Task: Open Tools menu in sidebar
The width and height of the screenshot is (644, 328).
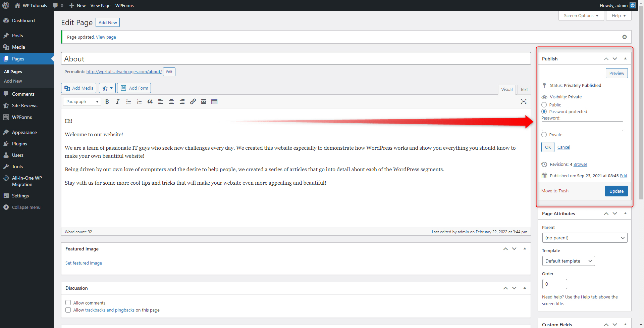Action: [27, 167]
